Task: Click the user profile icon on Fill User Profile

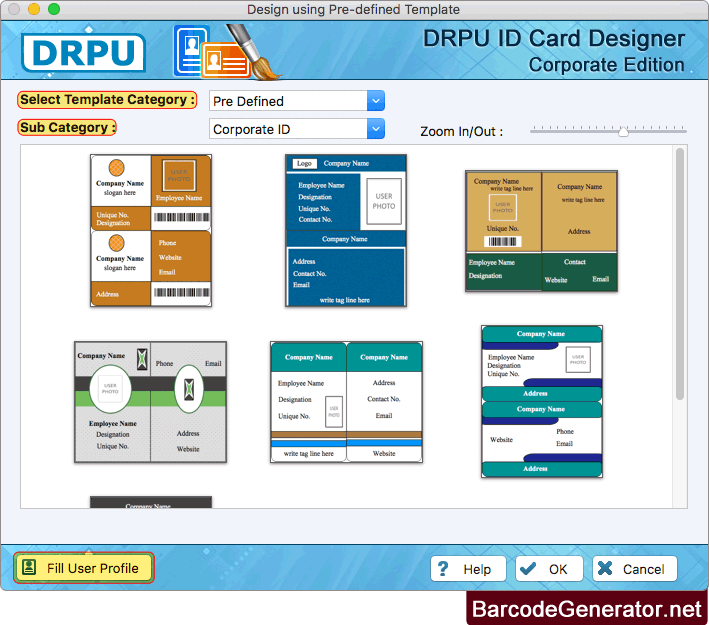Action: click(29, 567)
